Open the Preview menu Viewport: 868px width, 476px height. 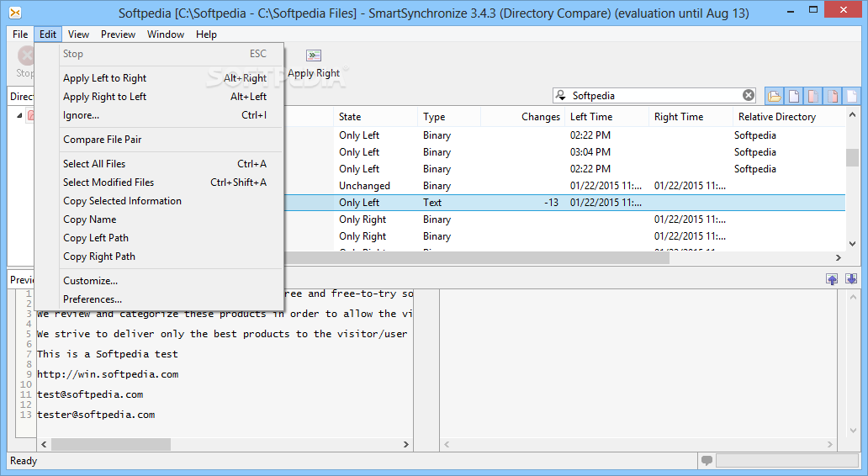click(118, 34)
